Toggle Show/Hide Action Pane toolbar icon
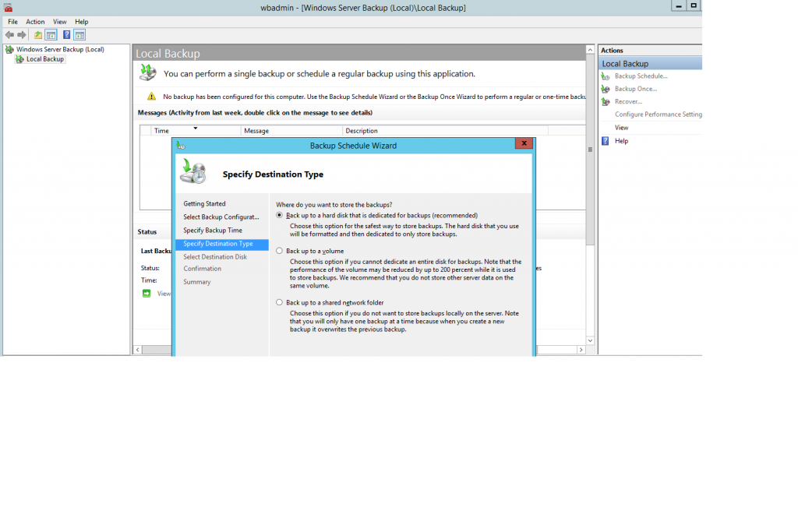 79,35
